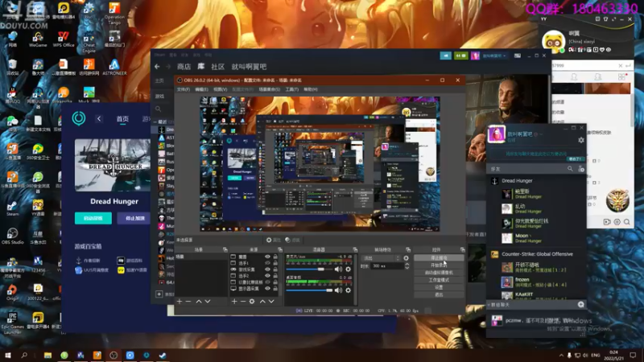Pop out the OBS Scenes dock
Image resolution: width=644 pixels, height=362 pixels.
pyautogui.click(x=225, y=249)
